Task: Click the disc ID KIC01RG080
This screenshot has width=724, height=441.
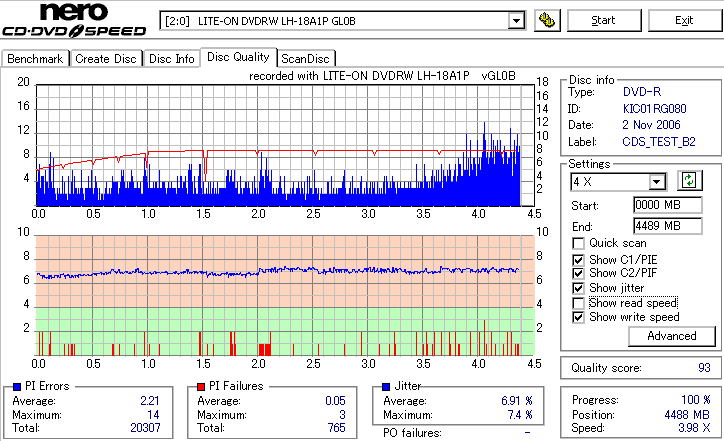Action: point(654,109)
